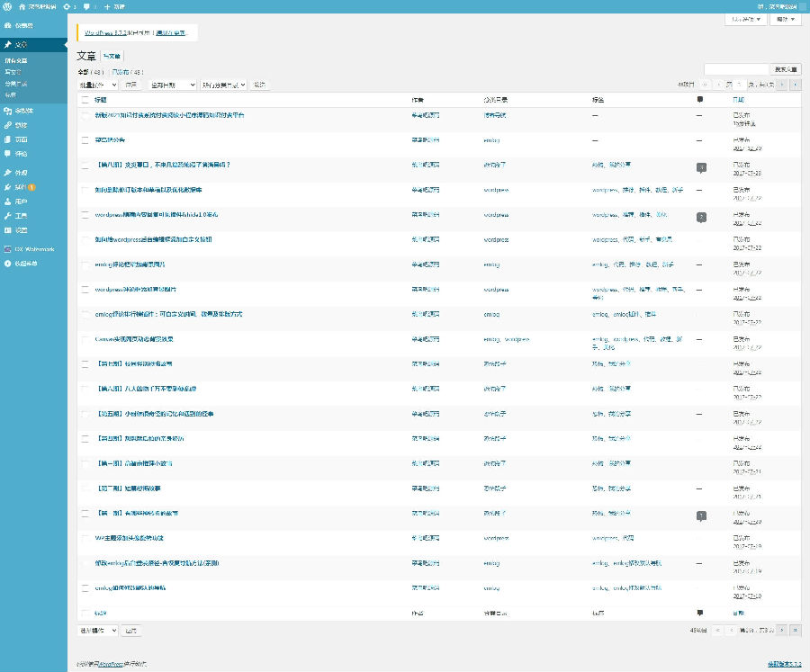810x672 pixels.
Task: Open the Dashboard (仪表盘) sidebar item
Action: click(33, 25)
